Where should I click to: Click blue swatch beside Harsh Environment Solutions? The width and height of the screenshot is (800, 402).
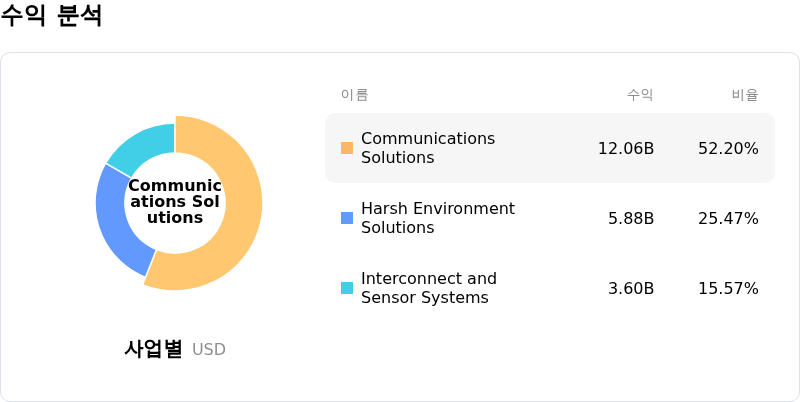(347, 218)
